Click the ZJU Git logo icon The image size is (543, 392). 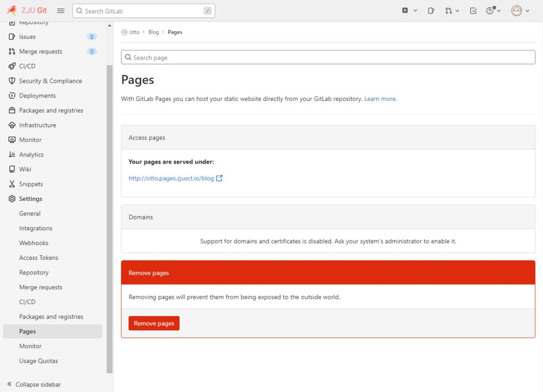pos(12,11)
